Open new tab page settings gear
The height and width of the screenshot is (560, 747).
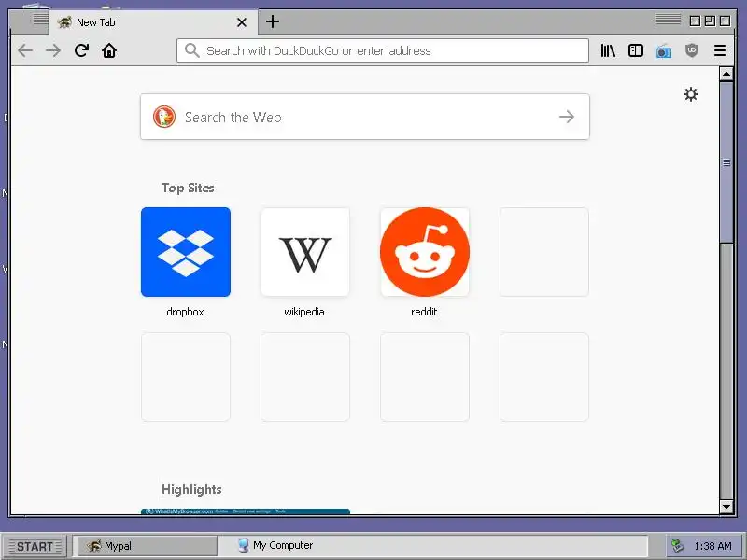coord(691,94)
